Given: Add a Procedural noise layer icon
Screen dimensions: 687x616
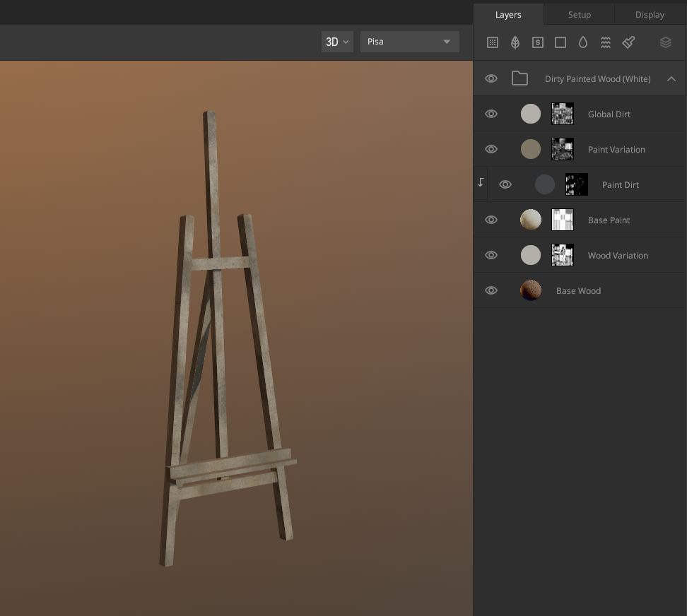Looking at the screenshot, I should [605, 42].
